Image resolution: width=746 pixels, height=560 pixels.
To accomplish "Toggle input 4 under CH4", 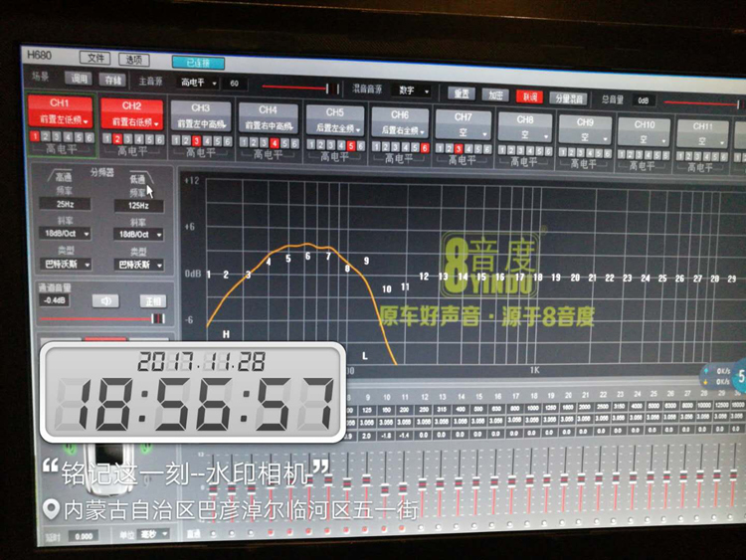I will [x=275, y=143].
